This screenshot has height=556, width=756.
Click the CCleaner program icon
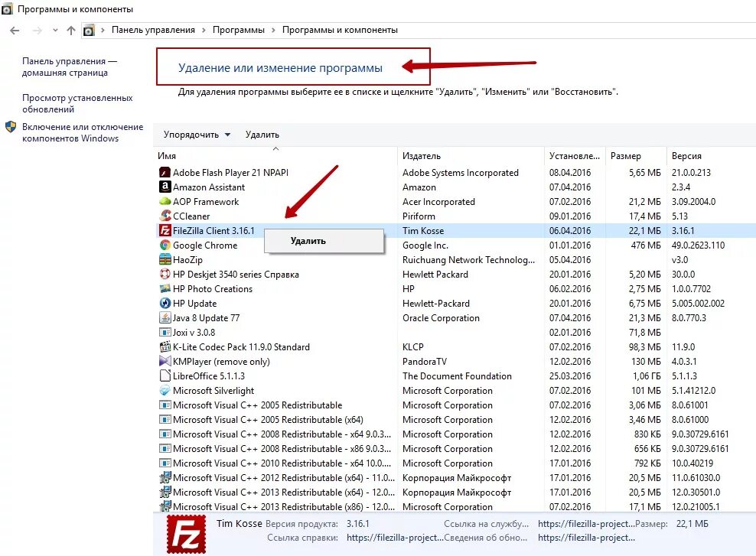pyautogui.click(x=165, y=216)
